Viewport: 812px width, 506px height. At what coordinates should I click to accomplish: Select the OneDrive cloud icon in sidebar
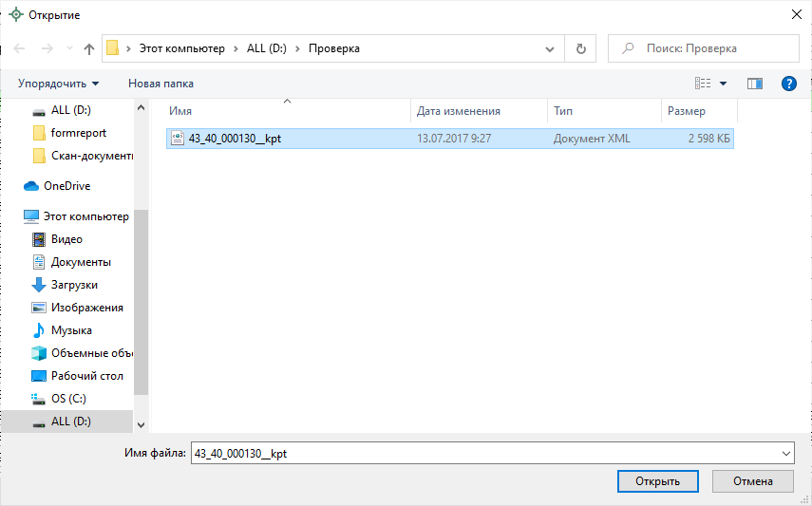tap(31, 186)
